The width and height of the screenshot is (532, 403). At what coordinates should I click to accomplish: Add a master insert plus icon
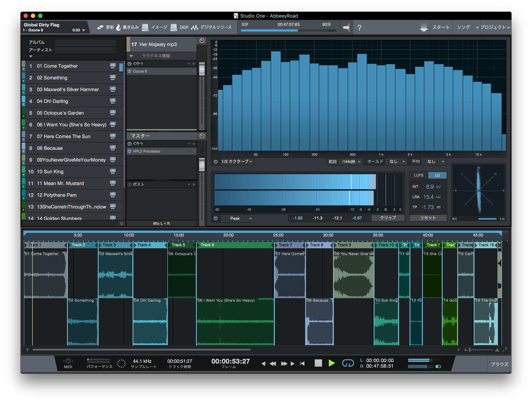[194, 144]
